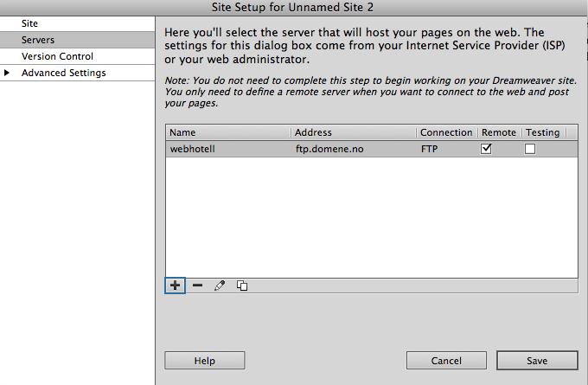Enable Testing checkbox for webhotell
The image size is (588, 385).
(x=530, y=149)
